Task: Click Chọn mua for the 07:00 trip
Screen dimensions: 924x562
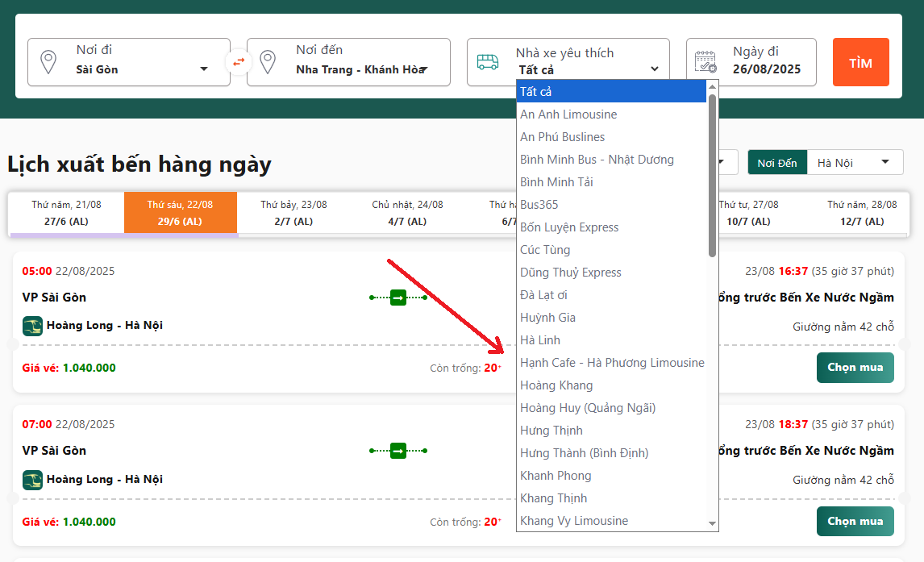Action: [x=855, y=522]
